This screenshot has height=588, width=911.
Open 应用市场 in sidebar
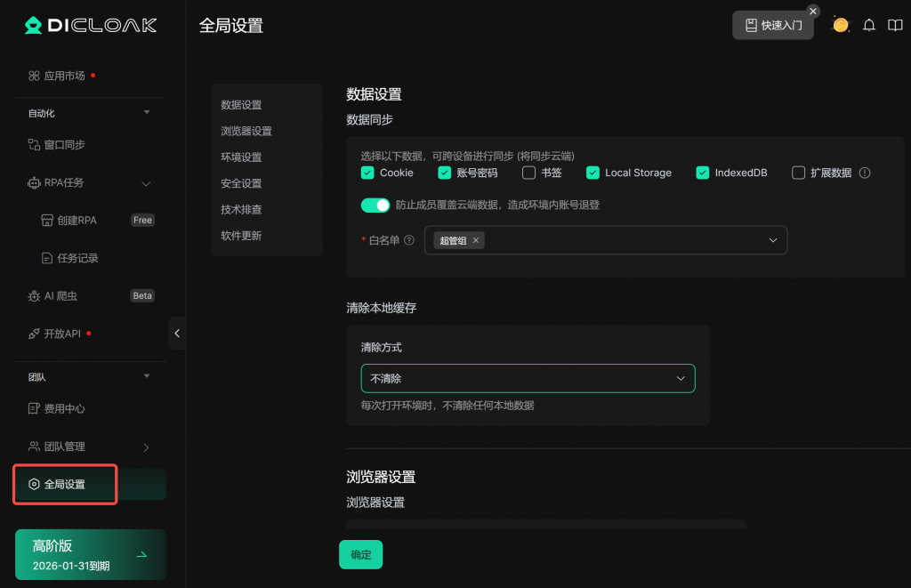[64, 76]
